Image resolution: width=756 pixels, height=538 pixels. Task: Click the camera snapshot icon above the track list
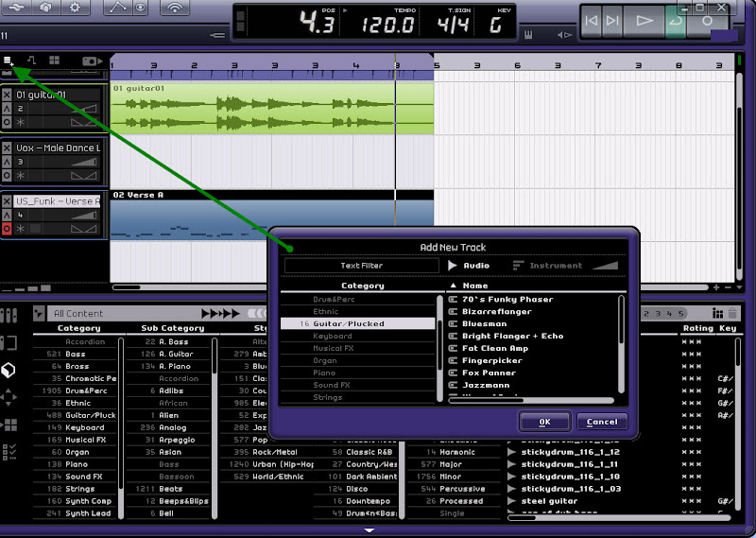[92, 61]
